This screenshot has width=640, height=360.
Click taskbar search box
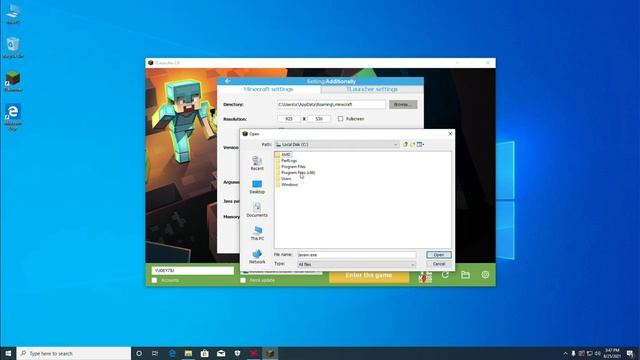click(74, 353)
